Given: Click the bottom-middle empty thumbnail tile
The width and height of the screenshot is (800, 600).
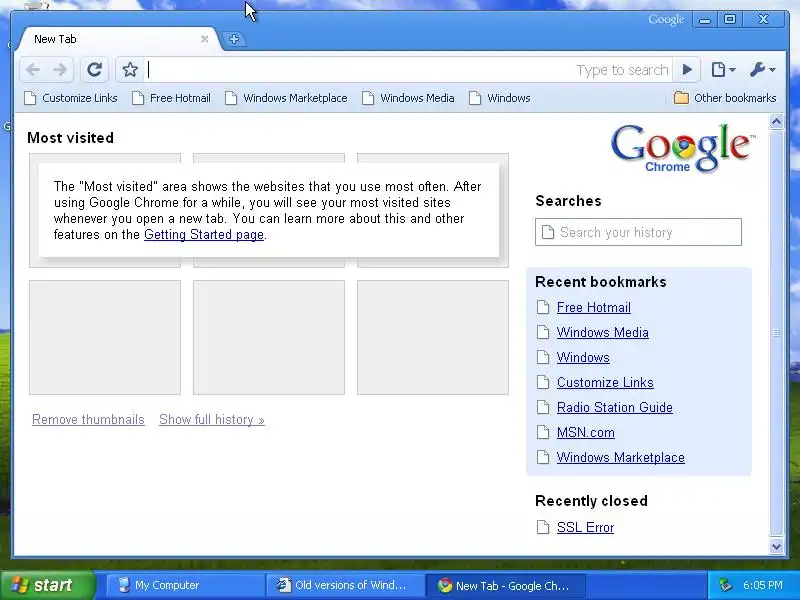Looking at the screenshot, I should tap(269, 337).
